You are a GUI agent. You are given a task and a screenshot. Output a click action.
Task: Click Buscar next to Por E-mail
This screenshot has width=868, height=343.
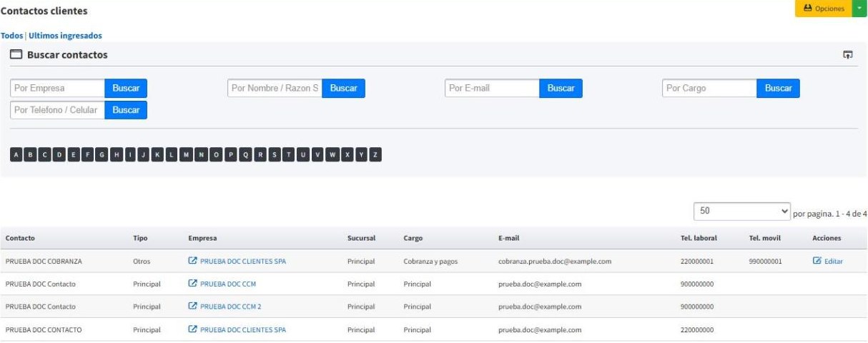tap(561, 89)
